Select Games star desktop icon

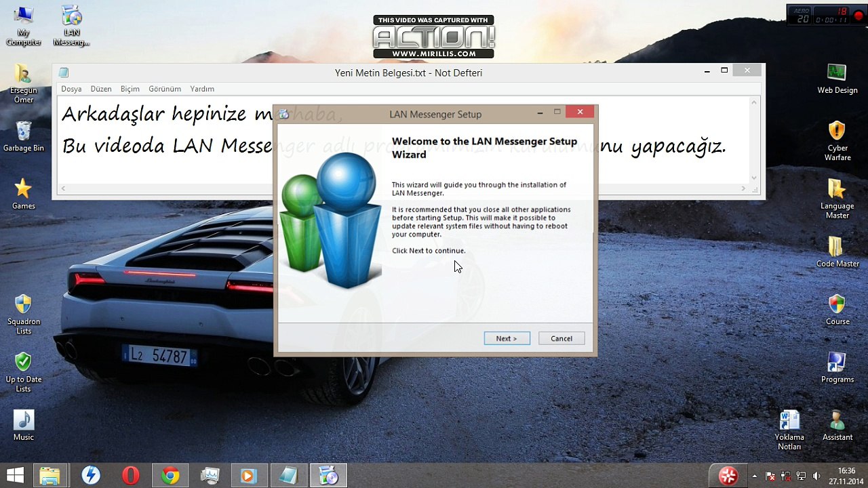tap(24, 194)
